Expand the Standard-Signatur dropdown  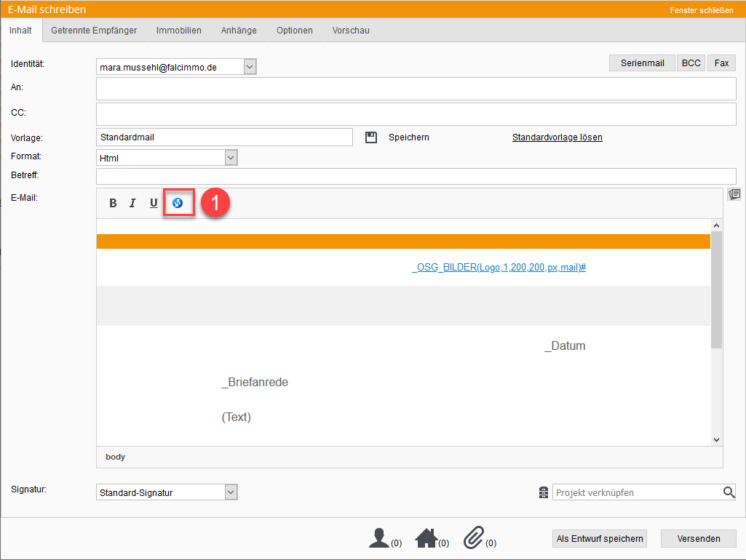click(231, 492)
